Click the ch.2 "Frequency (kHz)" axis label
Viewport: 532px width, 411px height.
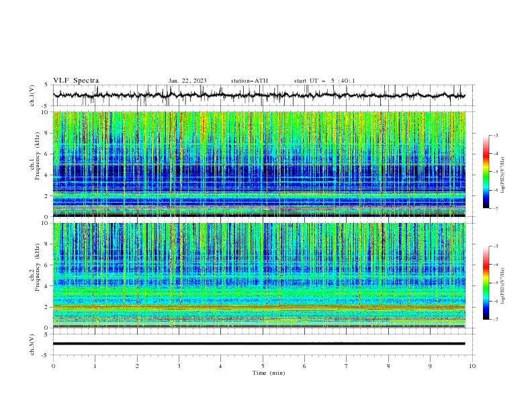point(38,267)
